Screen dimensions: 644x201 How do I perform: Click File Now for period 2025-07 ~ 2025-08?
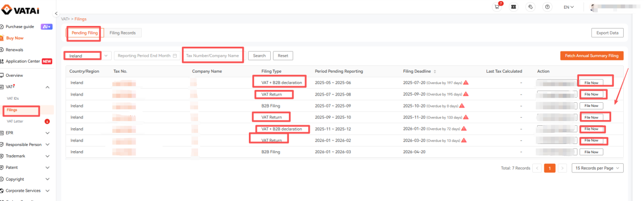[592, 94]
